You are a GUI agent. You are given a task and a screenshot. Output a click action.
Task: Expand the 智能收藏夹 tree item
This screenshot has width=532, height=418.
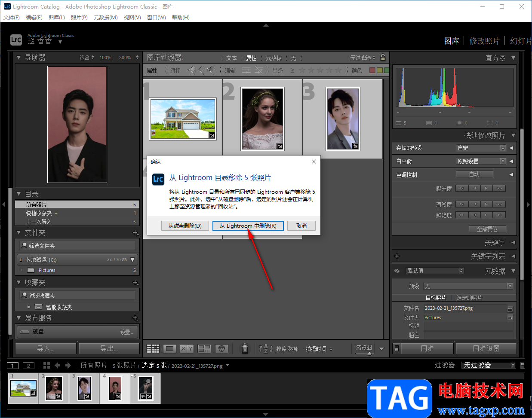click(x=29, y=307)
